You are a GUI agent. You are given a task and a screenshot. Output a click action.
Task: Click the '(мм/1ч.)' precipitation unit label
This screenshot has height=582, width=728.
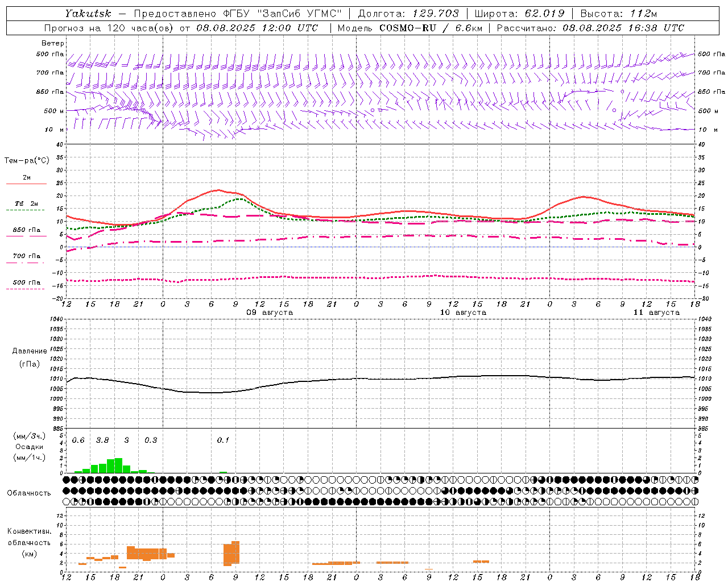click(x=30, y=458)
